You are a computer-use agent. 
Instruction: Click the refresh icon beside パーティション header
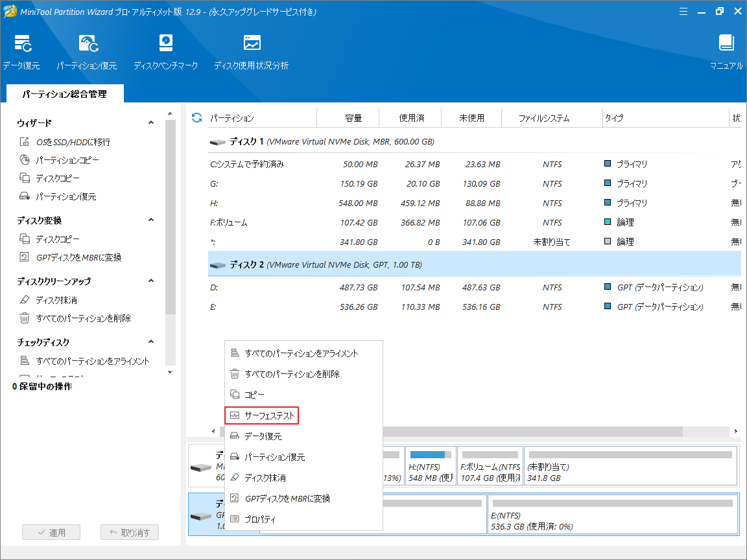pyautogui.click(x=196, y=117)
